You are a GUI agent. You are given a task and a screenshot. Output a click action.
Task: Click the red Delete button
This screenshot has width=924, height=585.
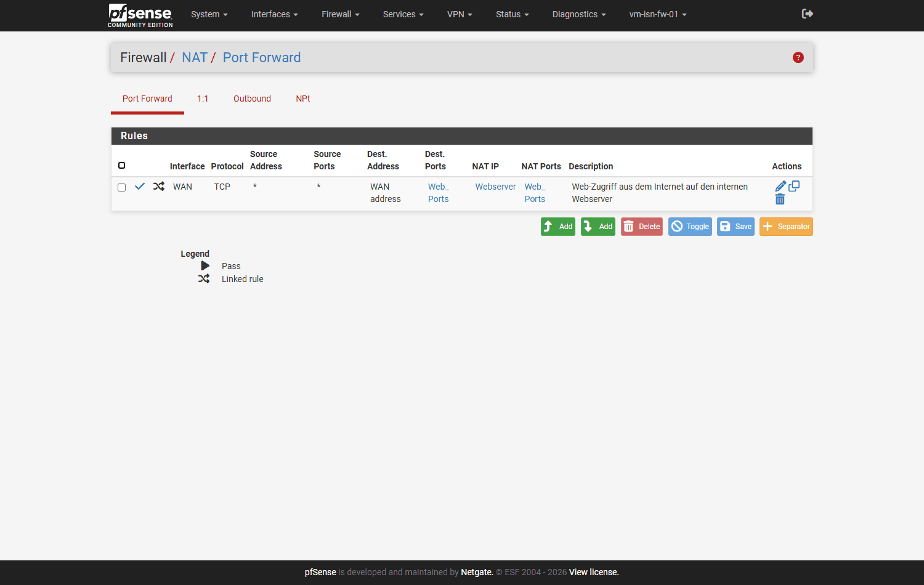642,227
